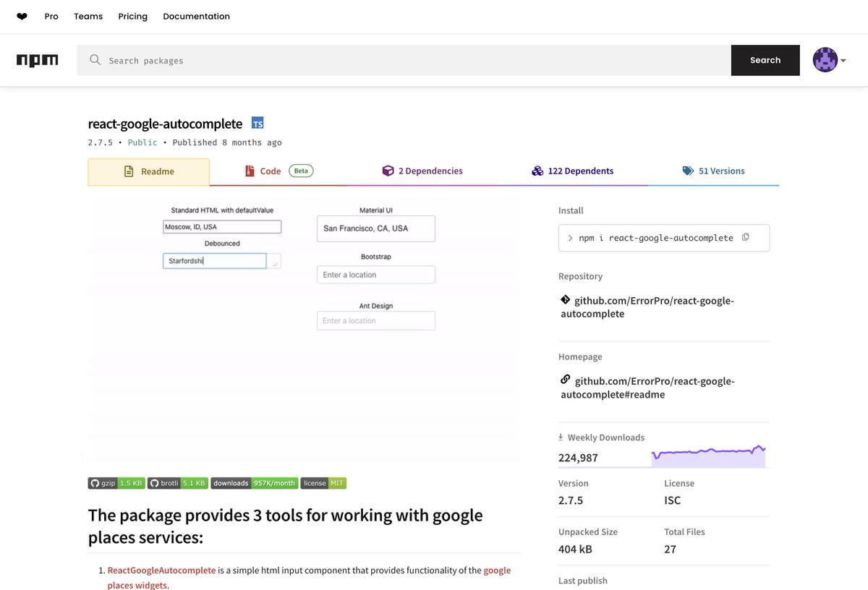The height and width of the screenshot is (590, 868).
Task: Click the black Search button
Action: 765,60
